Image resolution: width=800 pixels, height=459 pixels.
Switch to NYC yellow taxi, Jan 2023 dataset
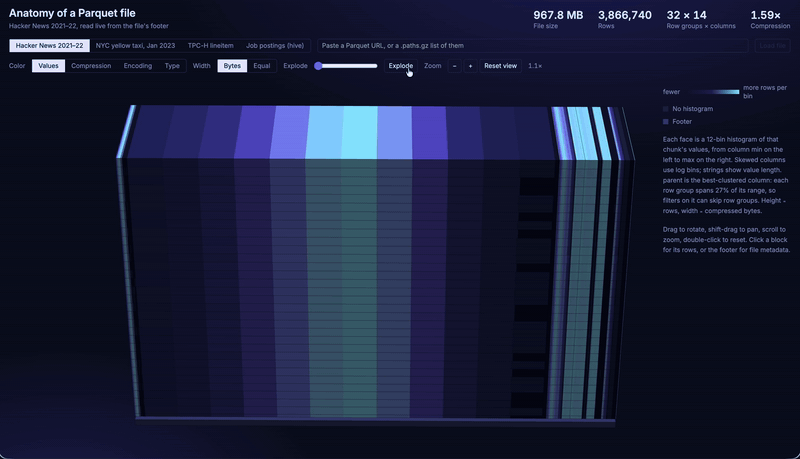(135, 45)
